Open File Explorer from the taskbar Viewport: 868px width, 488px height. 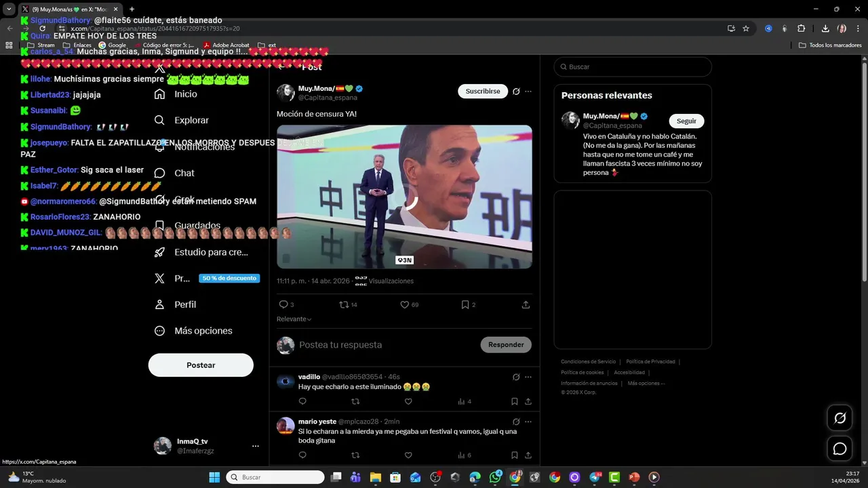375,477
